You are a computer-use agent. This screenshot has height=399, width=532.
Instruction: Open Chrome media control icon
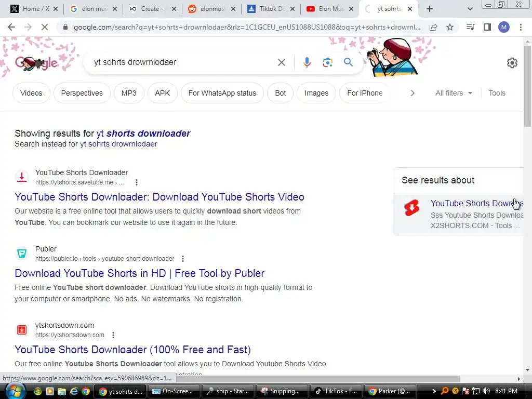click(x=470, y=27)
